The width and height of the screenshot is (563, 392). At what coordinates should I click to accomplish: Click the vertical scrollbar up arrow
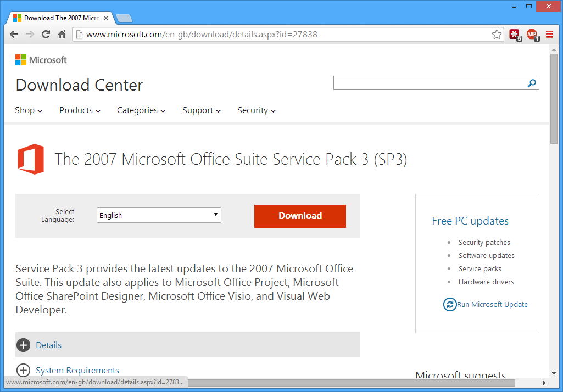[x=554, y=48]
